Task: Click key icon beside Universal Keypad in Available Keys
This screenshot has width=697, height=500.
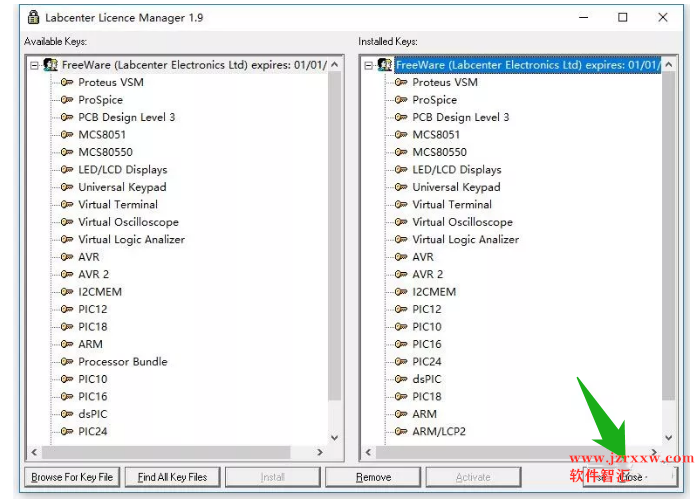Action: coord(67,187)
